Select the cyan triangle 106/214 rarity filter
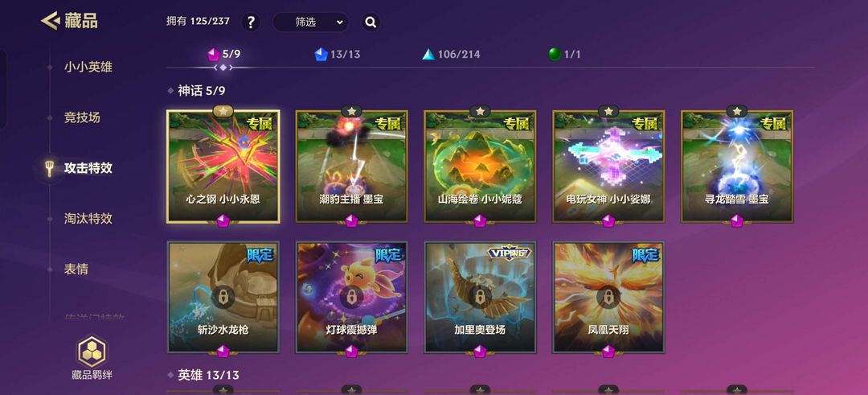Screen dimensions: 868x395 click(451, 54)
